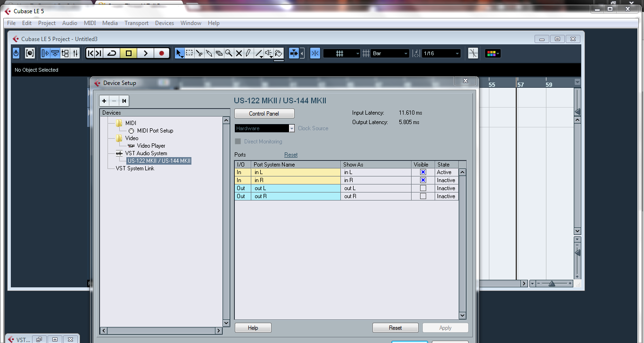Select the Line tool
Viewport: 644px width, 343px height.
click(x=259, y=53)
